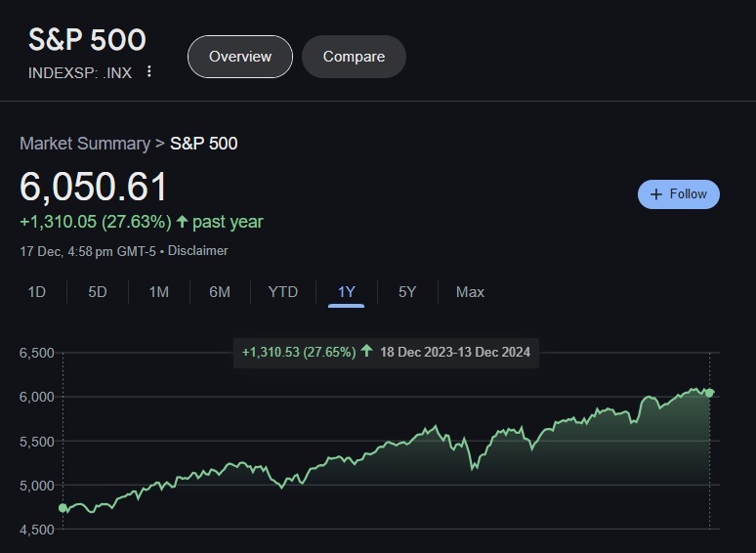The width and height of the screenshot is (756, 553).
Task: Switch chart to 5Y range
Action: (407, 292)
